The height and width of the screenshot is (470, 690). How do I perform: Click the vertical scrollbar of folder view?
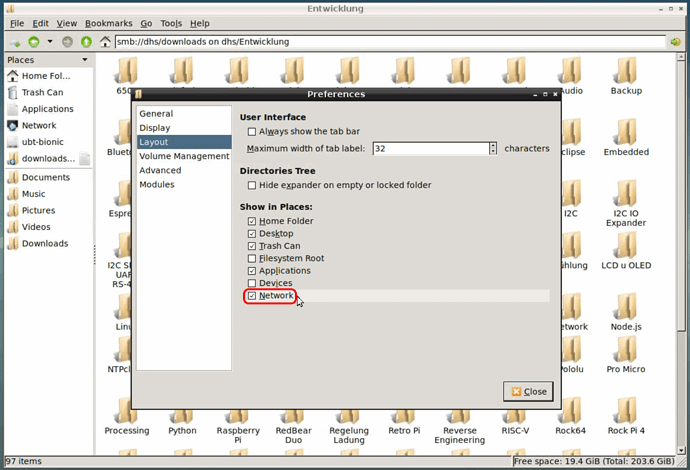pos(681,254)
